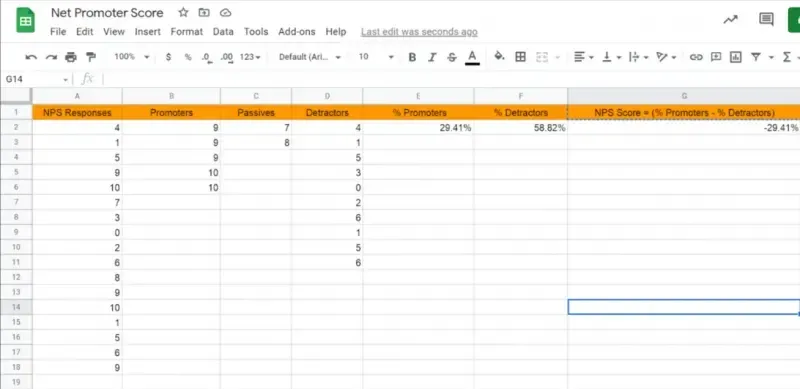Toggle Strikethrough formatting

[452, 57]
